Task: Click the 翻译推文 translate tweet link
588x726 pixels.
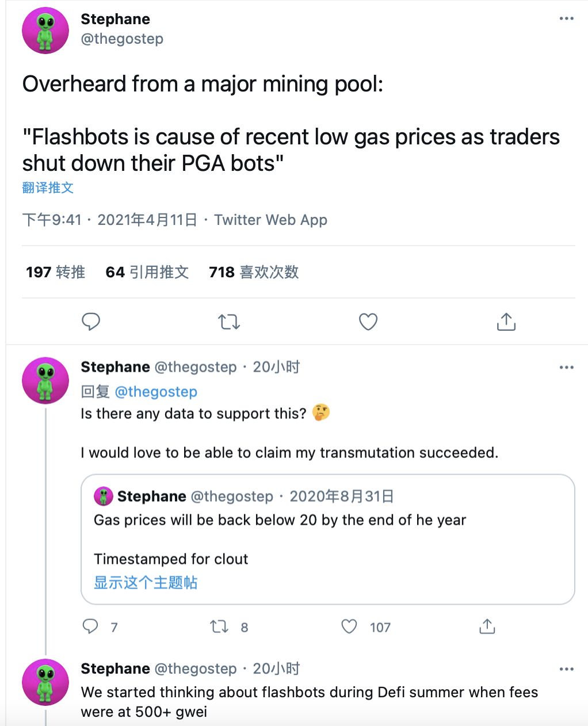Action: click(48, 188)
